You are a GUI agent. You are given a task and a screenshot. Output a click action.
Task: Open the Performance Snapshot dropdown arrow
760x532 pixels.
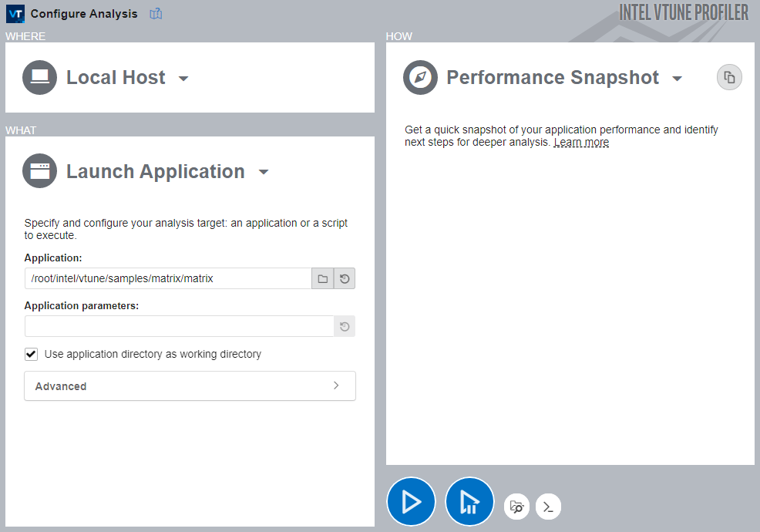click(677, 79)
